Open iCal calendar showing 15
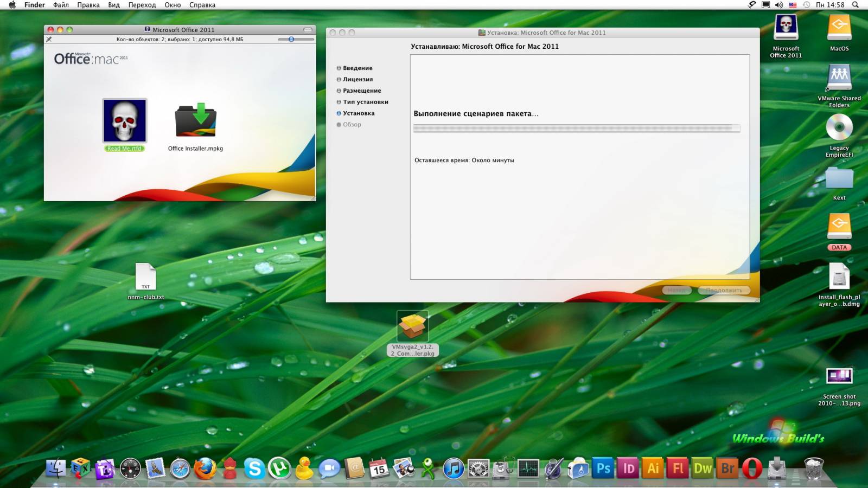 pos(379,468)
